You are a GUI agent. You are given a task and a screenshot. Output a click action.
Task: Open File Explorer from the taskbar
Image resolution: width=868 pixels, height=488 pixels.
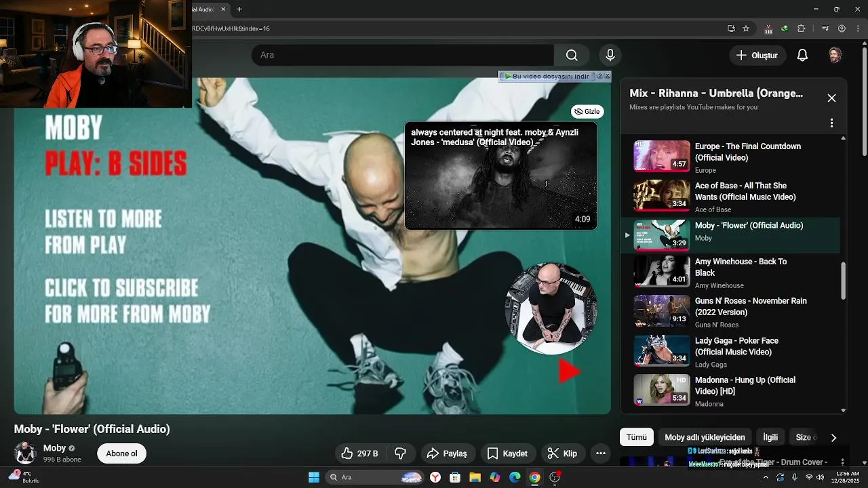[x=475, y=477]
